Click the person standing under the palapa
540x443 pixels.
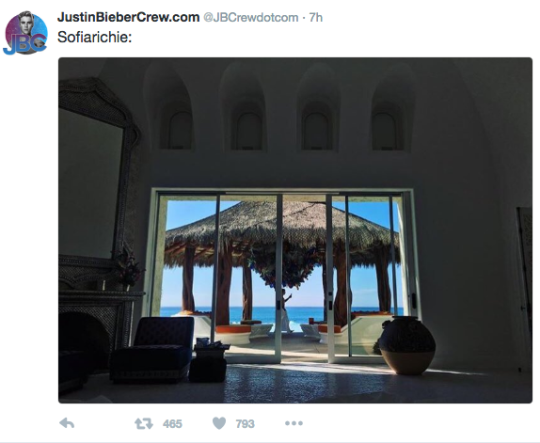tap(285, 310)
